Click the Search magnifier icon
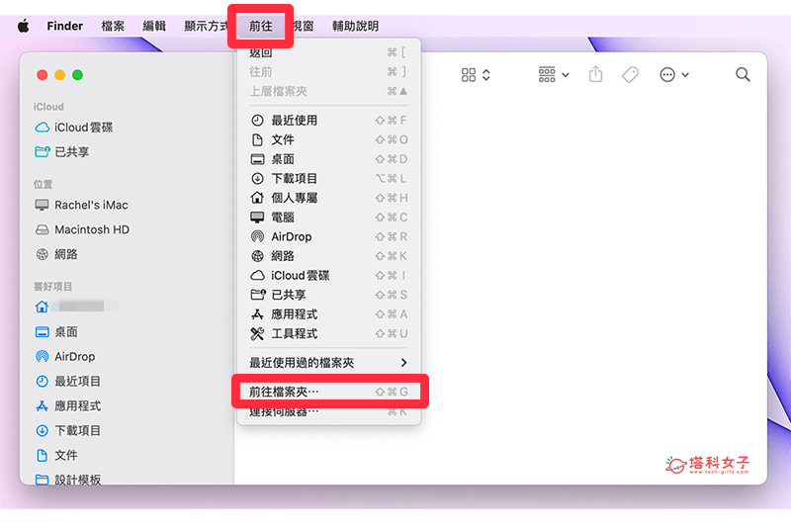 point(743,75)
